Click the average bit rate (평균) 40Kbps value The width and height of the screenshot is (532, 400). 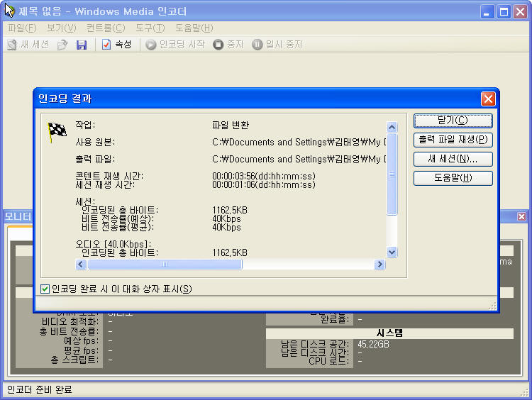tap(226, 228)
